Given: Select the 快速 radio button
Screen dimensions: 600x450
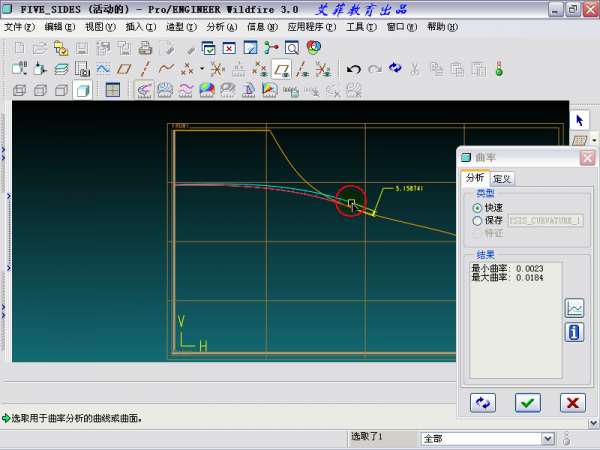Looking at the screenshot, I should [x=477, y=208].
